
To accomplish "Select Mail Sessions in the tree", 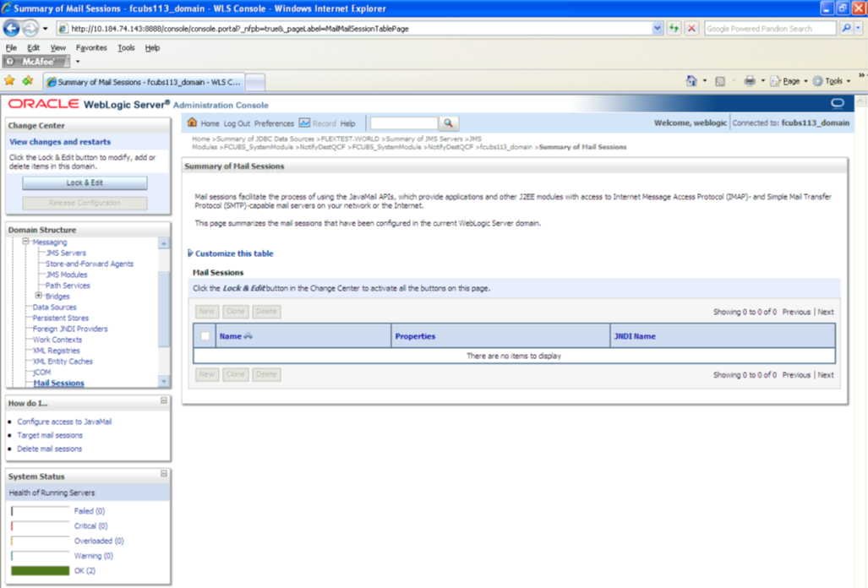I will 58,383.
